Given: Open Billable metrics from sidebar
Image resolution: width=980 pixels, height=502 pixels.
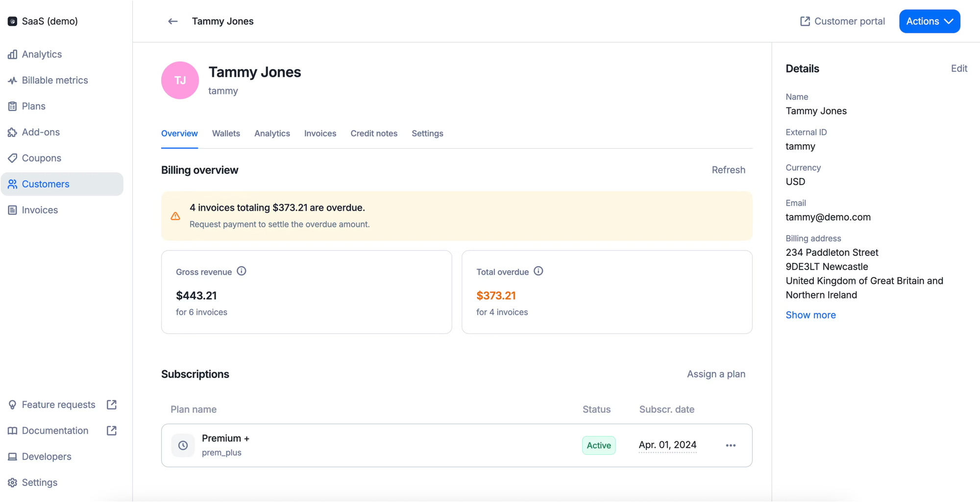Looking at the screenshot, I should pos(54,80).
